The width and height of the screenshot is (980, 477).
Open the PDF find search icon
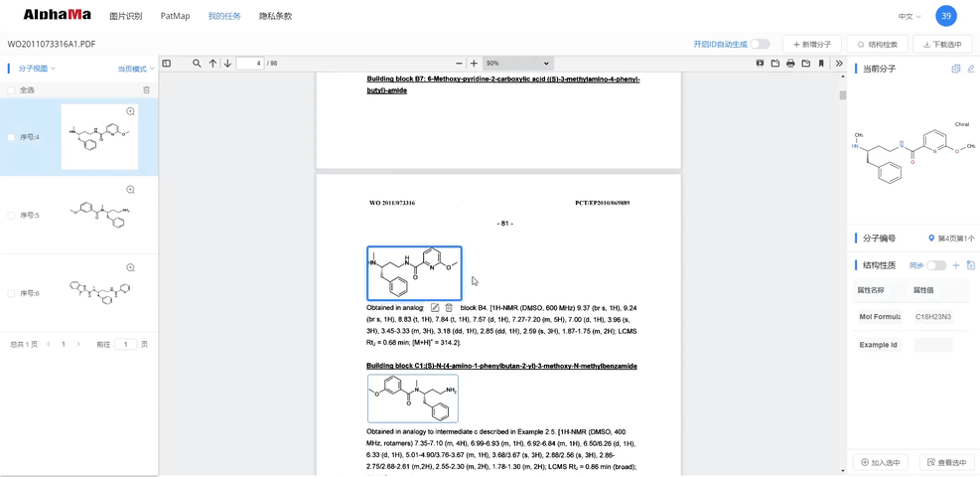pos(197,64)
